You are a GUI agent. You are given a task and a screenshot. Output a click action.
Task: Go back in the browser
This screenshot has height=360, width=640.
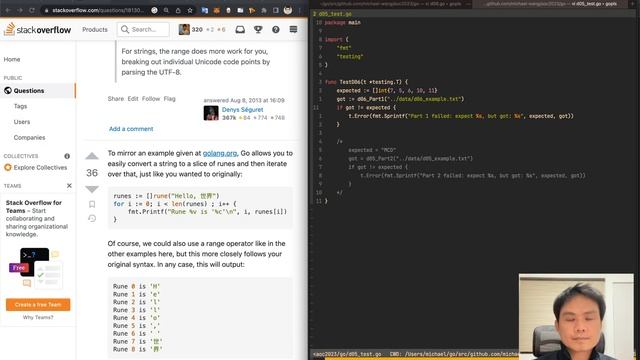pos(8,10)
